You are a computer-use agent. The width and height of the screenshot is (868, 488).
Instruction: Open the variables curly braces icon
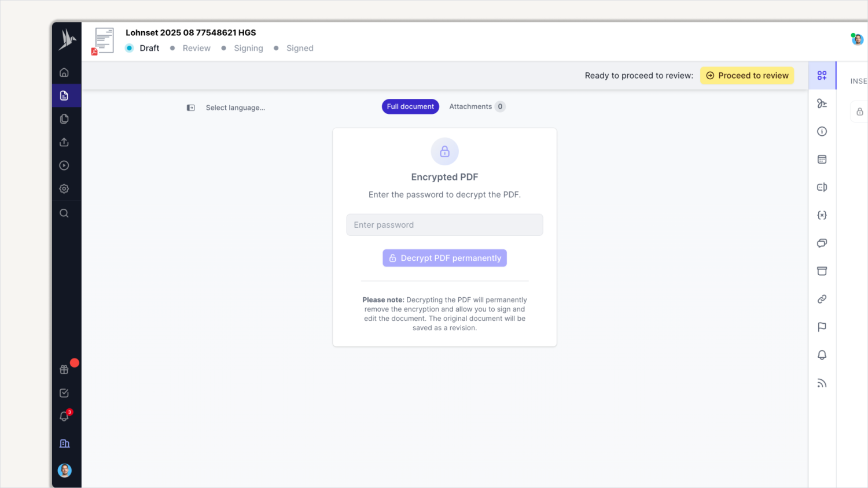822,215
